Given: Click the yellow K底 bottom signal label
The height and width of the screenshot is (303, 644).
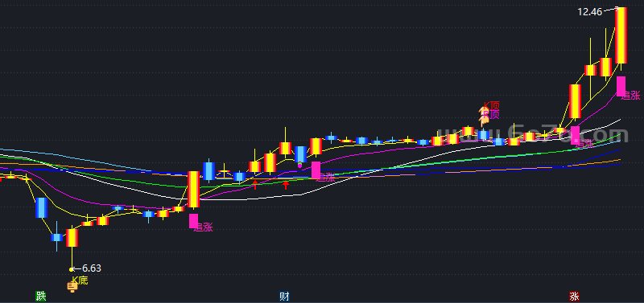Looking at the screenshot, I should [x=80, y=280].
